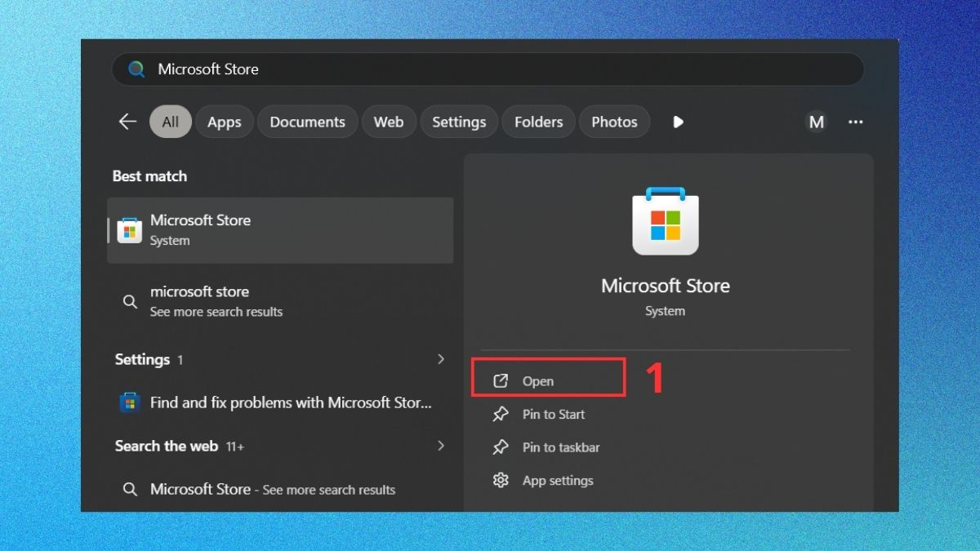980x551 pixels.
Task: Click the 'microsoft store' See more search results suggestion
Action: pyautogui.click(x=280, y=301)
